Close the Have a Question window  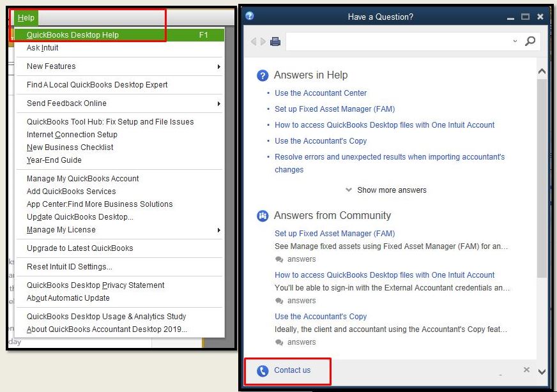pyautogui.click(x=540, y=17)
